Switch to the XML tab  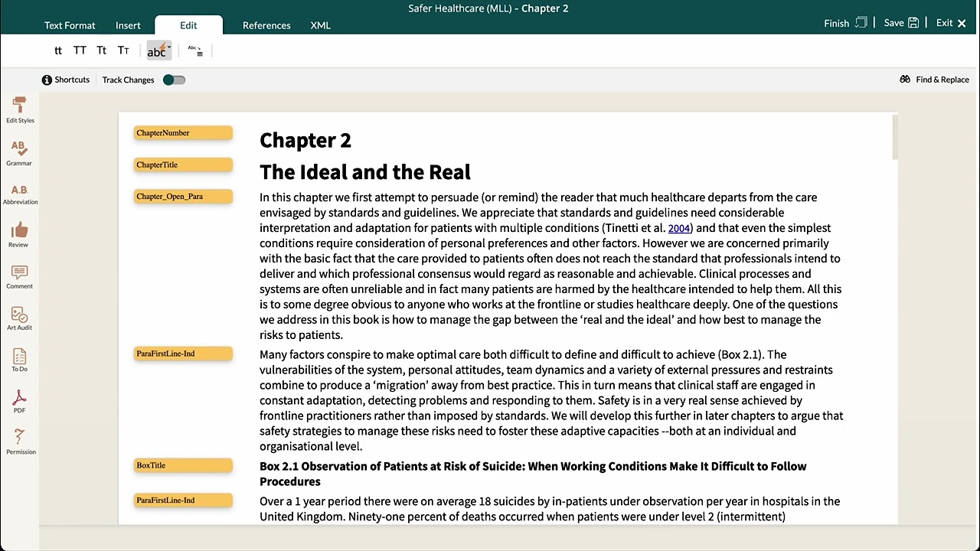click(321, 25)
